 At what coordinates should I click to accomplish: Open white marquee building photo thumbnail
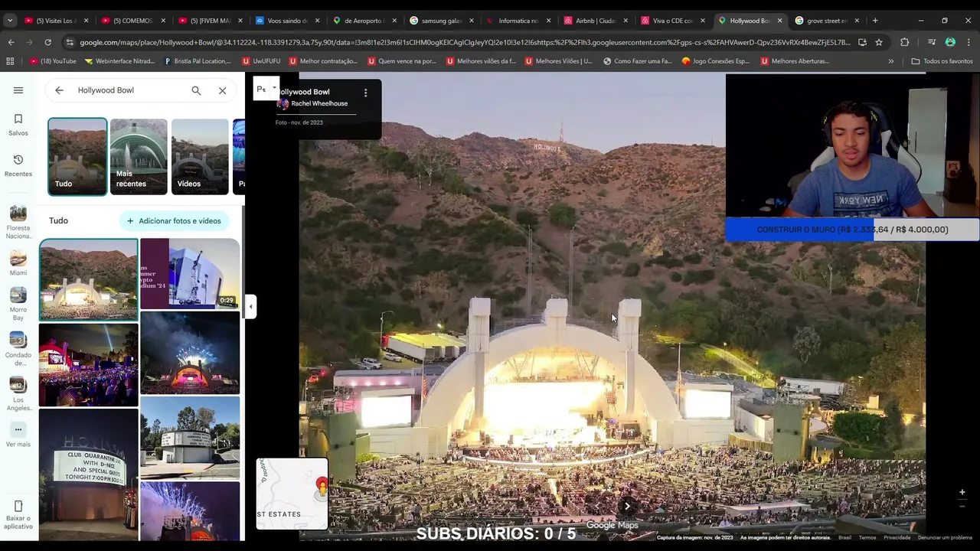[x=190, y=438]
